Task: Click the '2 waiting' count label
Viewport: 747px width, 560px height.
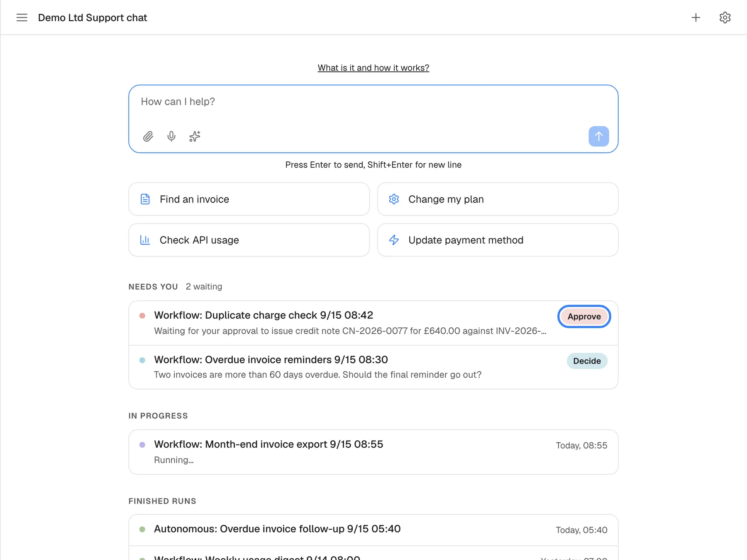Action: 204,287
